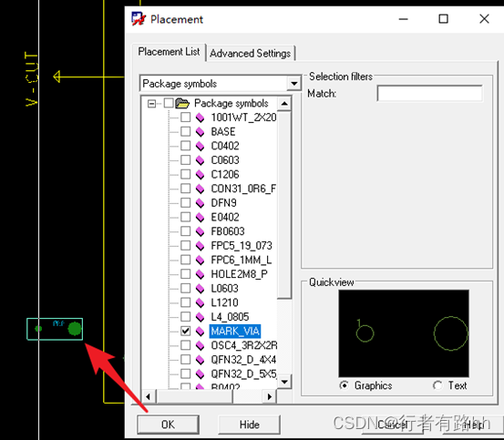The width and height of the screenshot is (504, 440).
Task: Select the QFN32_D_4X4 tree entry
Action: 243,360
